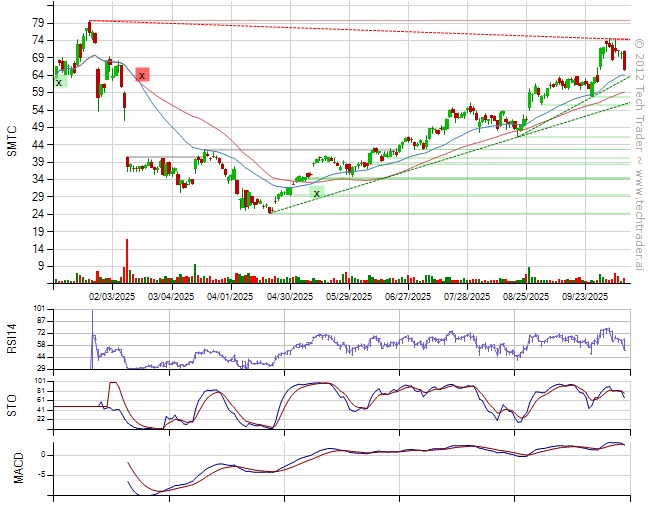Viewport: 657px width, 514px height.
Task: Click the 05/29/2025 date label
Action: (349, 296)
